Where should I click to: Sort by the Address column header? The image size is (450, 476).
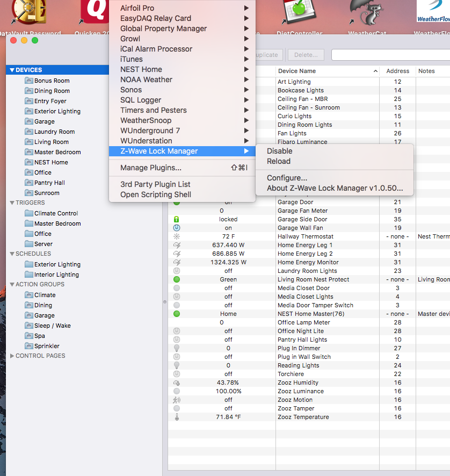point(397,71)
